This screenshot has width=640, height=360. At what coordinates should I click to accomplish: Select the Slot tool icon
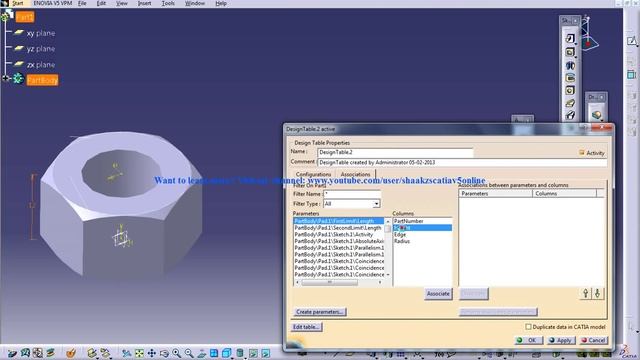pyautogui.click(x=570, y=115)
